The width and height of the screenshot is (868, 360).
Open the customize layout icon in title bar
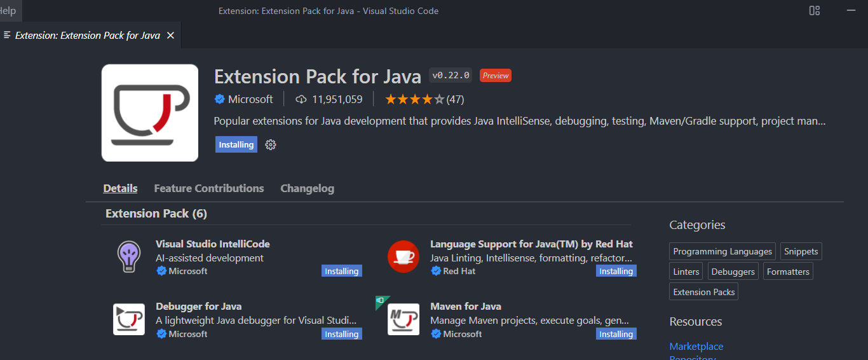815,11
